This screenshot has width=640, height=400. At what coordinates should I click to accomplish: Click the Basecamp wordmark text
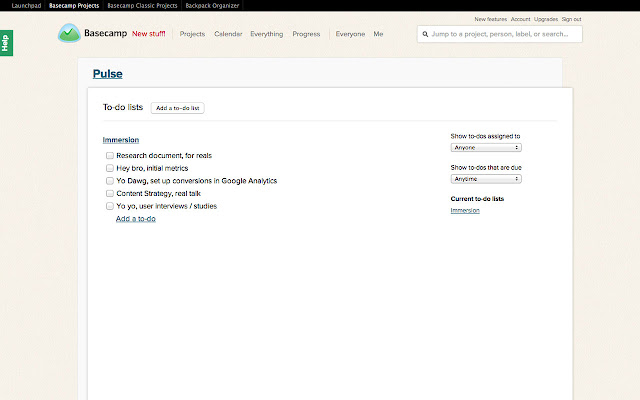(x=106, y=33)
